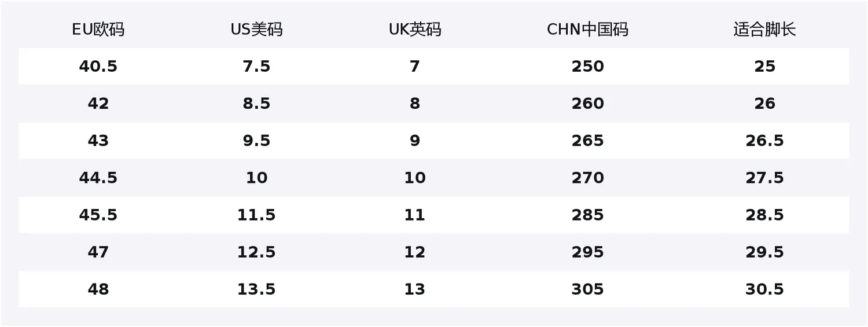This screenshot has height=327, width=868.
Task: Select EU size 48 cell
Action: [98, 289]
